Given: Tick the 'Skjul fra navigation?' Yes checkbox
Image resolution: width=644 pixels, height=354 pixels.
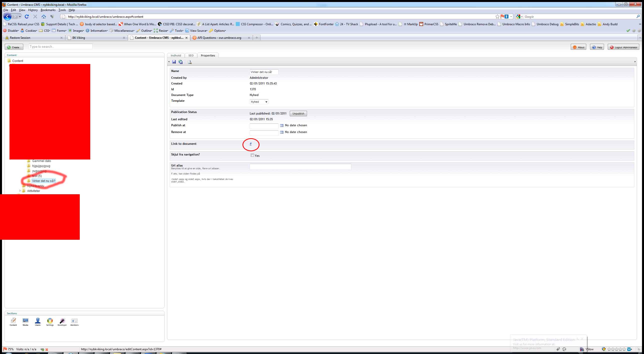Looking at the screenshot, I should click(252, 155).
